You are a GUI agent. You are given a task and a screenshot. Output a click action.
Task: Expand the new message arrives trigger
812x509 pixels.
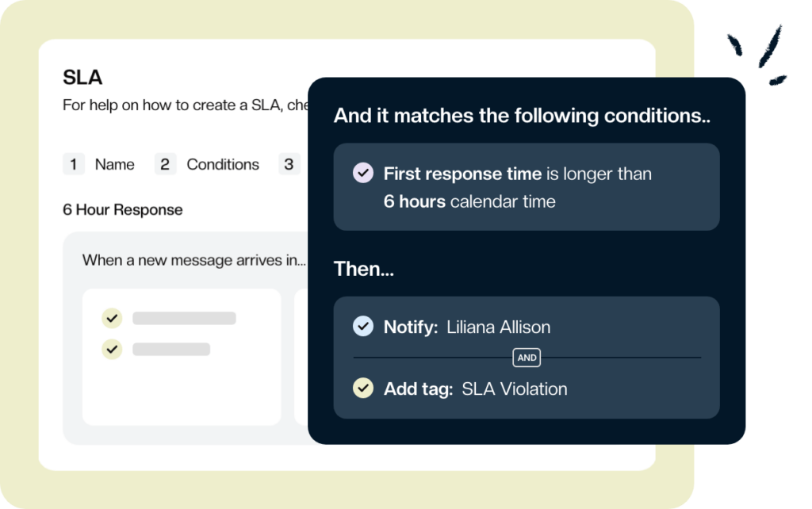point(193,258)
